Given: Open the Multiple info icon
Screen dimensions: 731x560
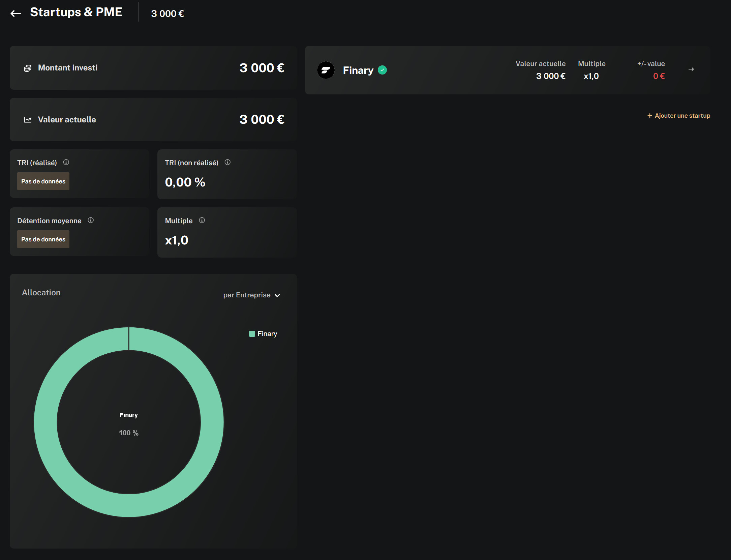Looking at the screenshot, I should click(x=202, y=220).
